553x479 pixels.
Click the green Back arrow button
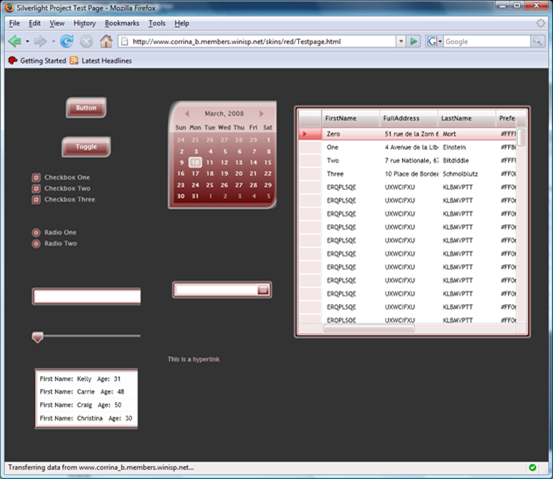coord(15,41)
